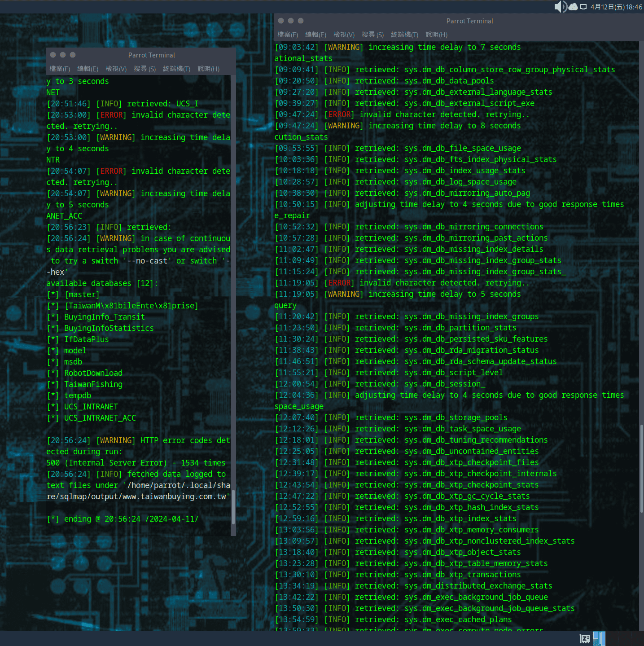Click the network display icon in tray
The width and height of the screenshot is (644, 646).
tap(583, 7)
